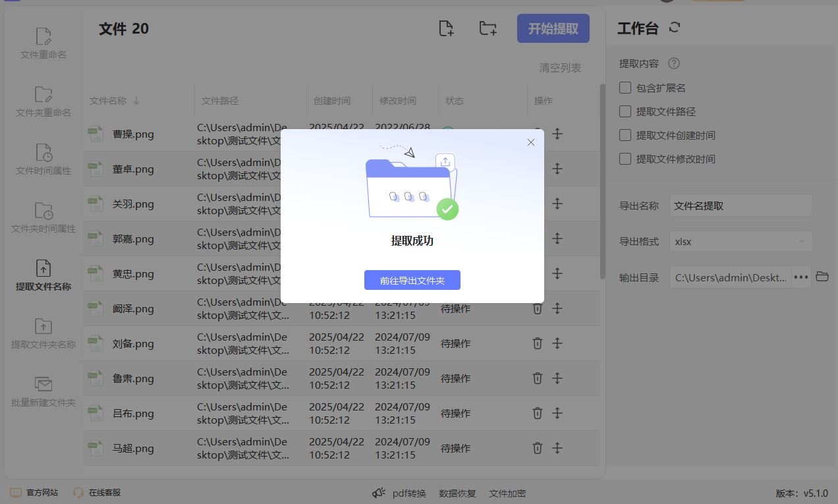Select the 吕布.png file name
Viewport: 838px width, 504px height.
pos(133,414)
